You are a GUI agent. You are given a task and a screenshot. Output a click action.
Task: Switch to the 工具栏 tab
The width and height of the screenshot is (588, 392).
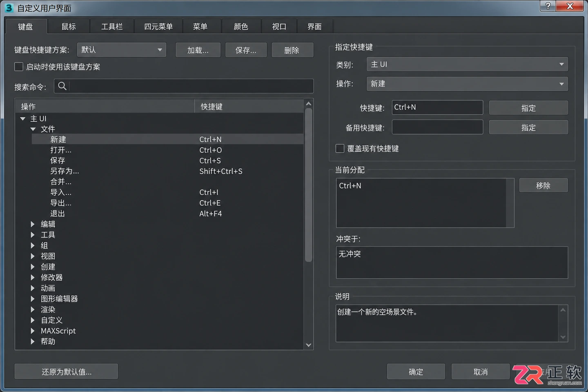point(111,27)
